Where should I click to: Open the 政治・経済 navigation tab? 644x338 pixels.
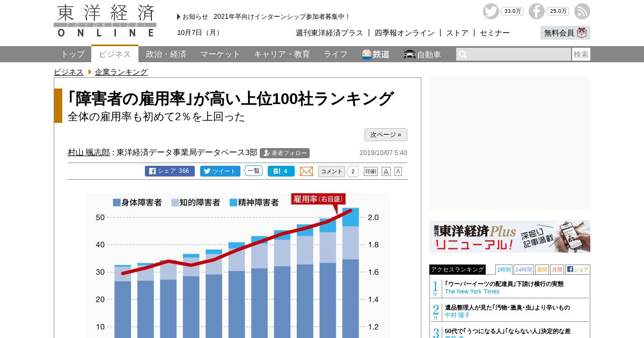pyautogui.click(x=166, y=54)
